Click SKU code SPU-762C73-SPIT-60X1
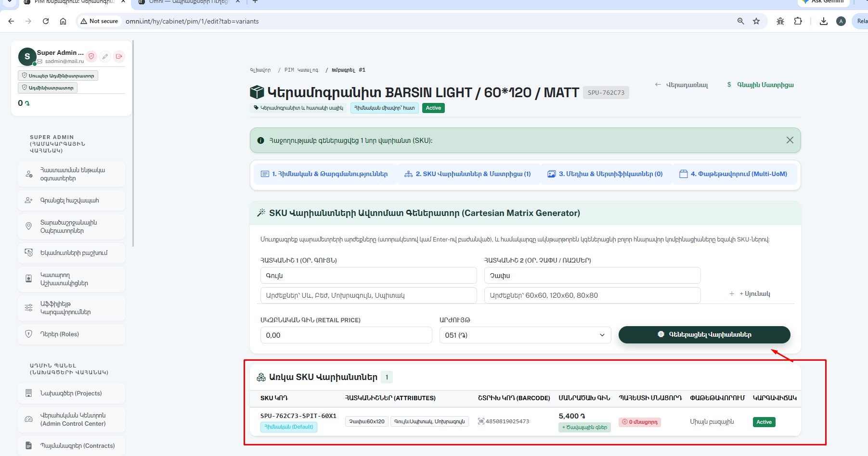 [298, 416]
